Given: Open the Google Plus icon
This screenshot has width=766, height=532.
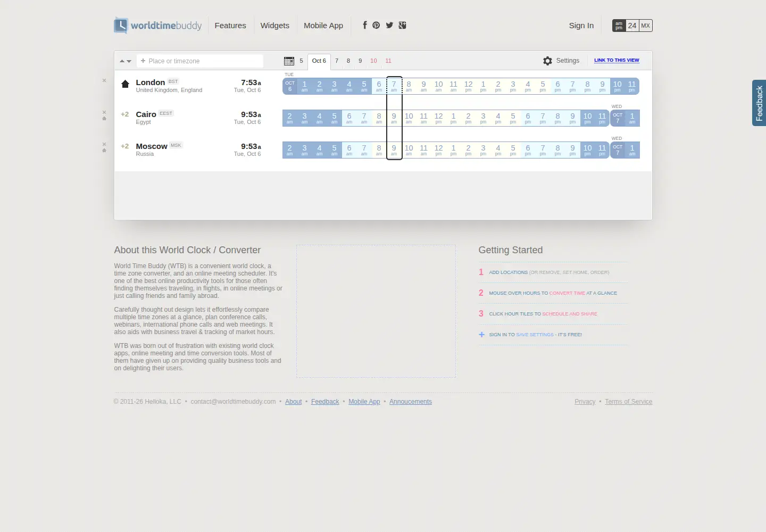Looking at the screenshot, I should [402, 25].
